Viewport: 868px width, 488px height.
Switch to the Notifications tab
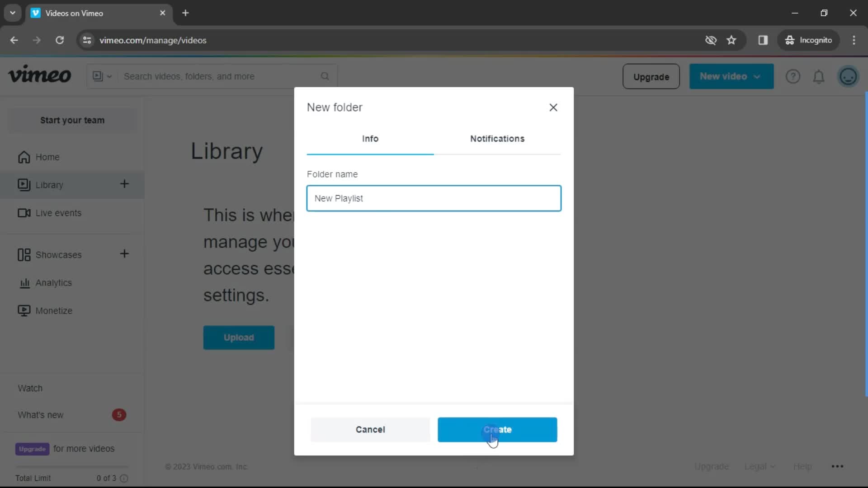click(x=497, y=138)
